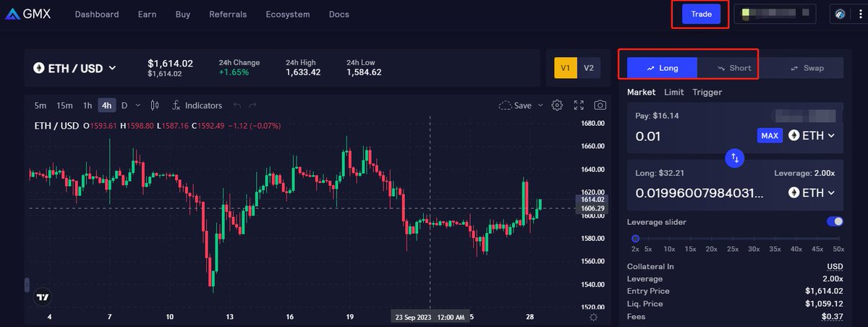Image resolution: width=868 pixels, height=327 pixels.
Task: Click the blue Trade button
Action: coord(702,14)
